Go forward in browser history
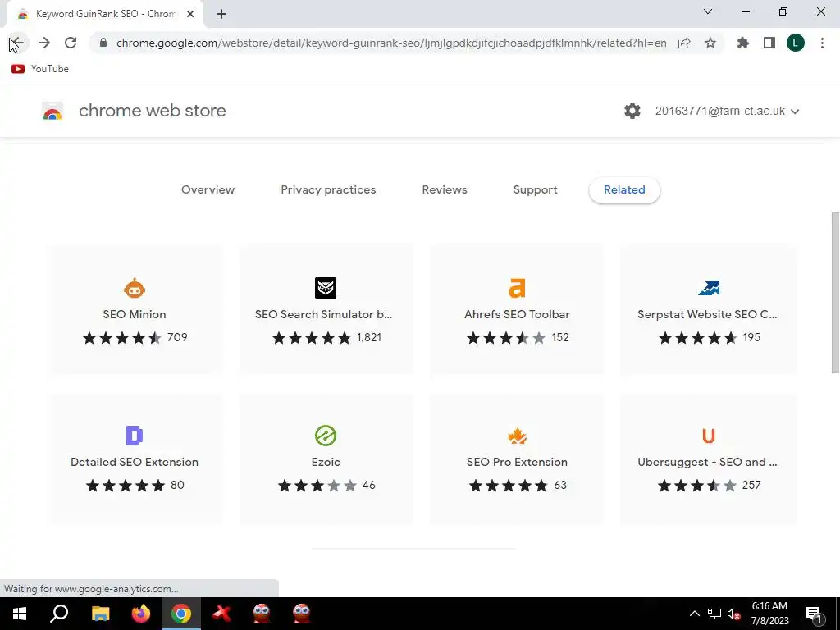 click(44, 43)
